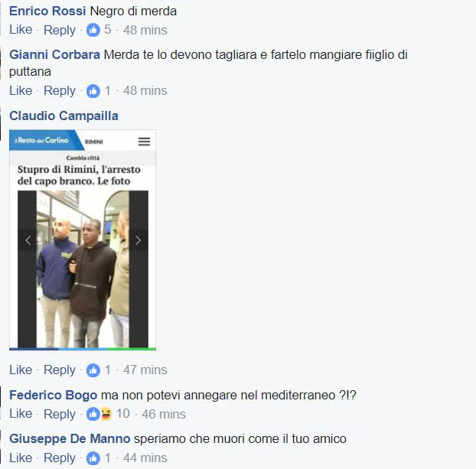Open hamburger menu in Resto del Carlino image
Image resolution: width=476 pixels, height=469 pixels.
[144, 142]
